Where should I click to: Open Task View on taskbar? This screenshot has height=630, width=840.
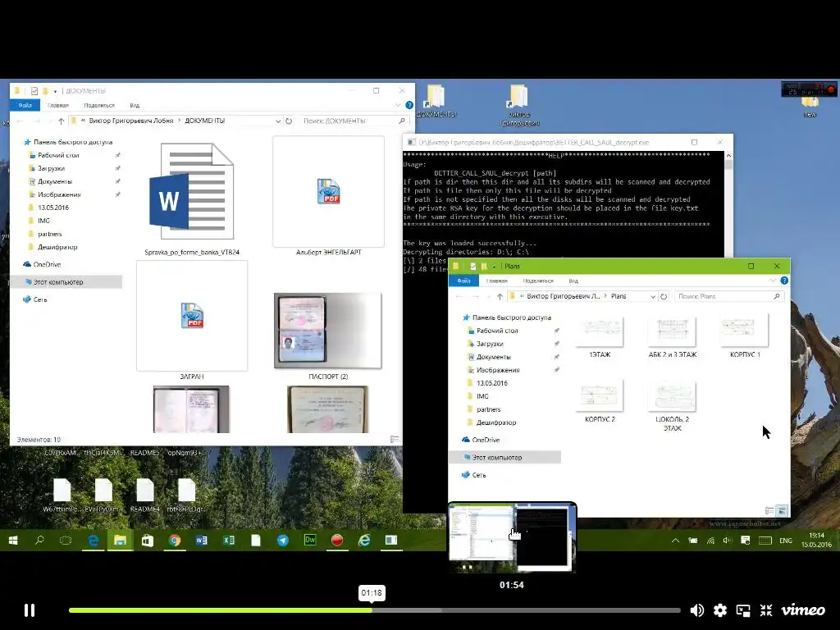(66, 541)
